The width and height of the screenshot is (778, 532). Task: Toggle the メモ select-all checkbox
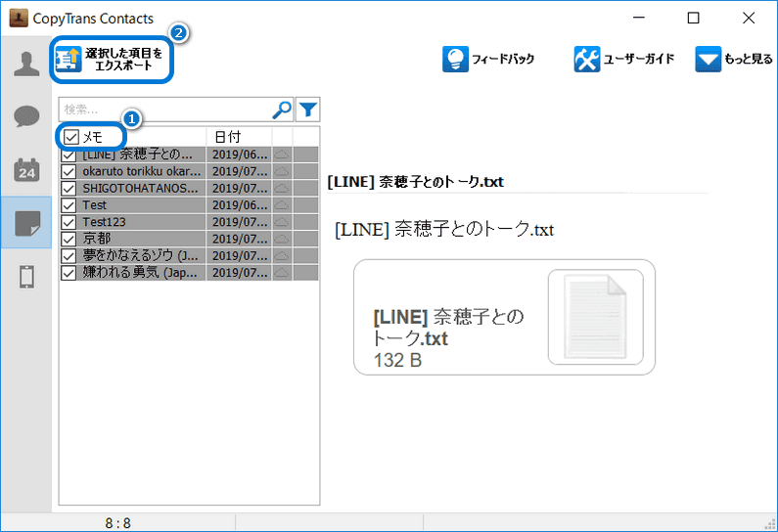(x=71, y=137)
